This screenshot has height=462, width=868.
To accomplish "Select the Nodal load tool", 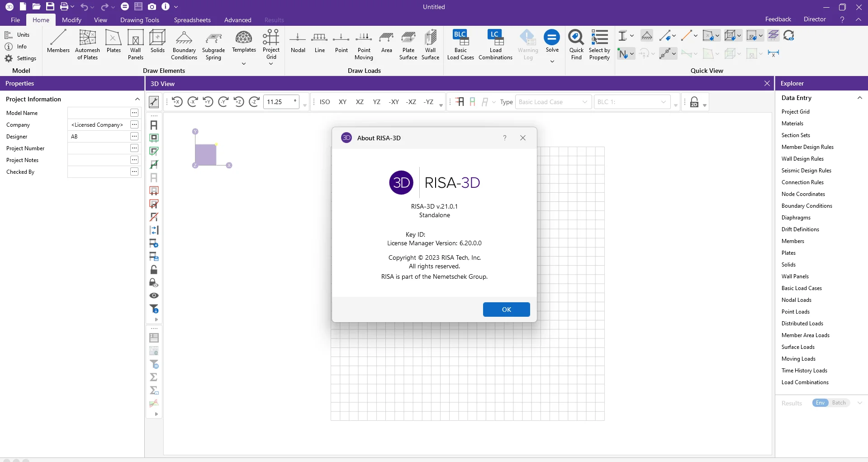I will (x=298, y=42).
